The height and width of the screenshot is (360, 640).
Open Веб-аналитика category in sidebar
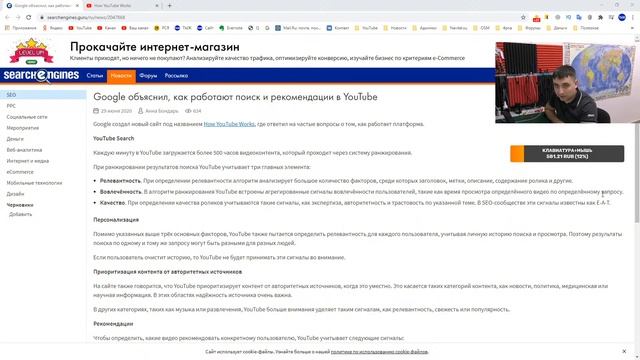coord(24,150)
